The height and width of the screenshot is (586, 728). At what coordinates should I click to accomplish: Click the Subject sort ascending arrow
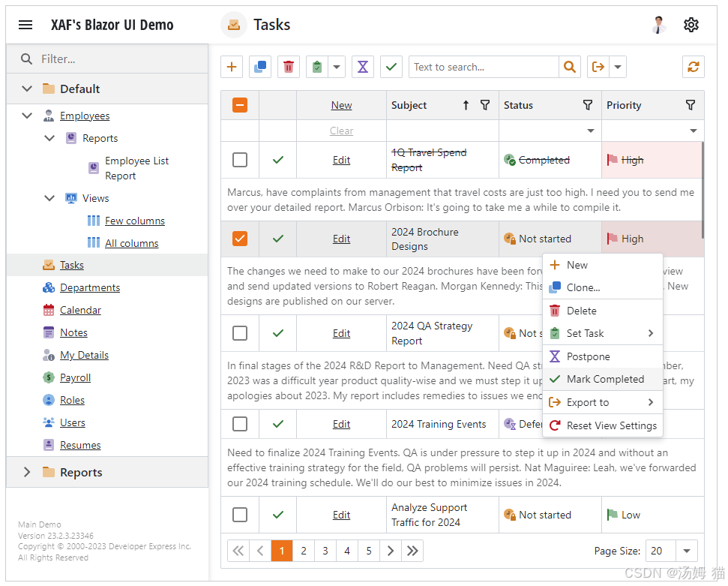click(466, 105)
